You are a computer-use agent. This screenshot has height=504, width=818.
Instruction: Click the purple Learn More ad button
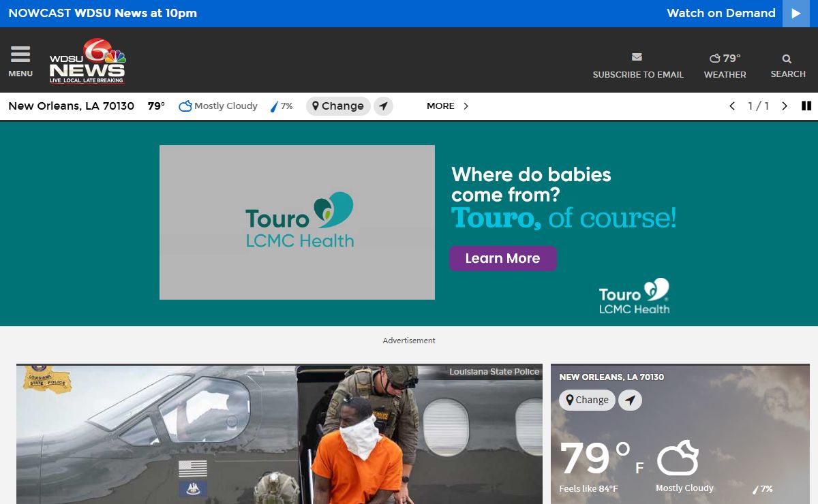(503, 259)
